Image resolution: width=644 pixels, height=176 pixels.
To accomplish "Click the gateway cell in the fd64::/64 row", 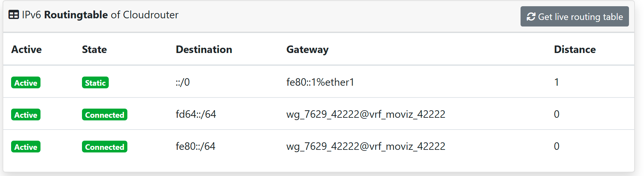I will coord(366,114).
